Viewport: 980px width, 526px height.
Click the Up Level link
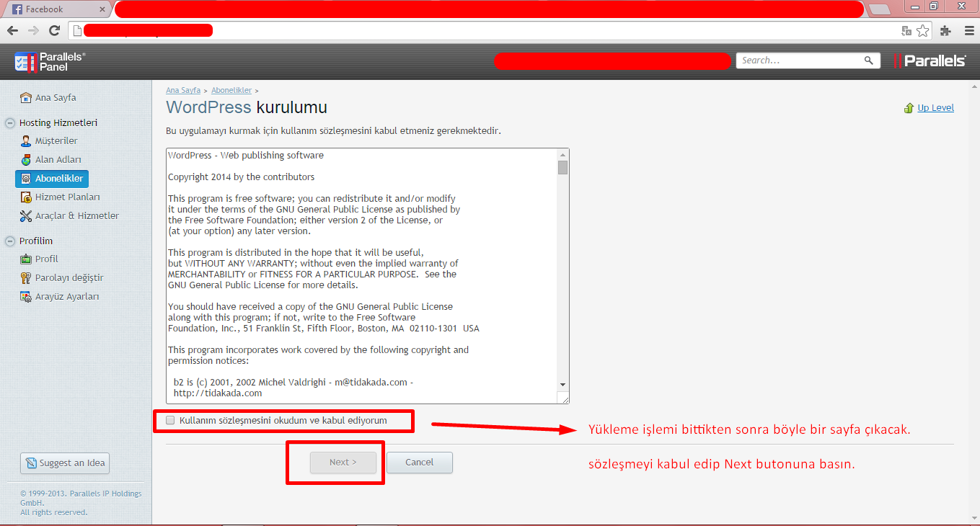pos(935,108)
